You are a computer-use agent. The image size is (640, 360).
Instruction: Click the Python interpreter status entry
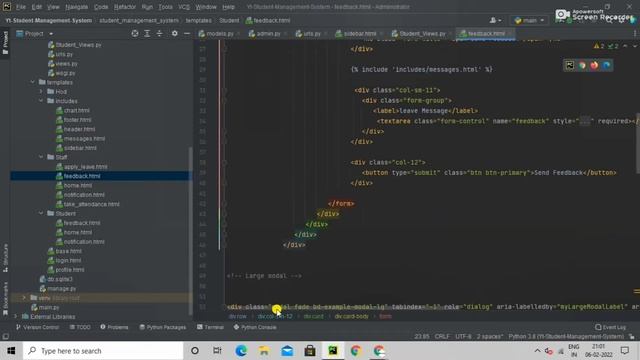click(x=567, y=337)
